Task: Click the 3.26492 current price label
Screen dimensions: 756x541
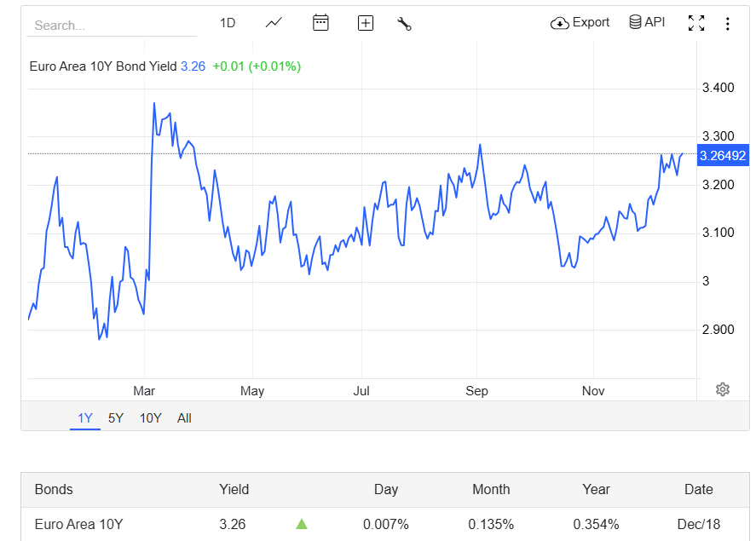Action: [722, 156]
